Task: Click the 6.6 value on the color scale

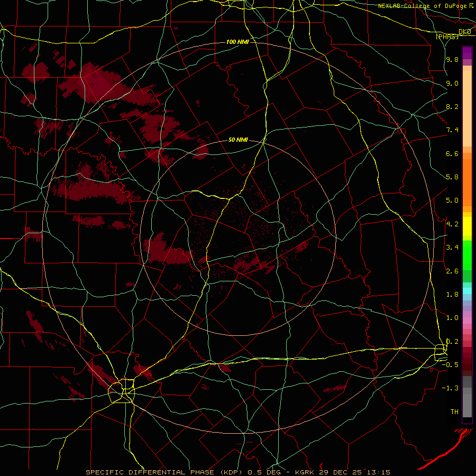Action: [452, 153]
